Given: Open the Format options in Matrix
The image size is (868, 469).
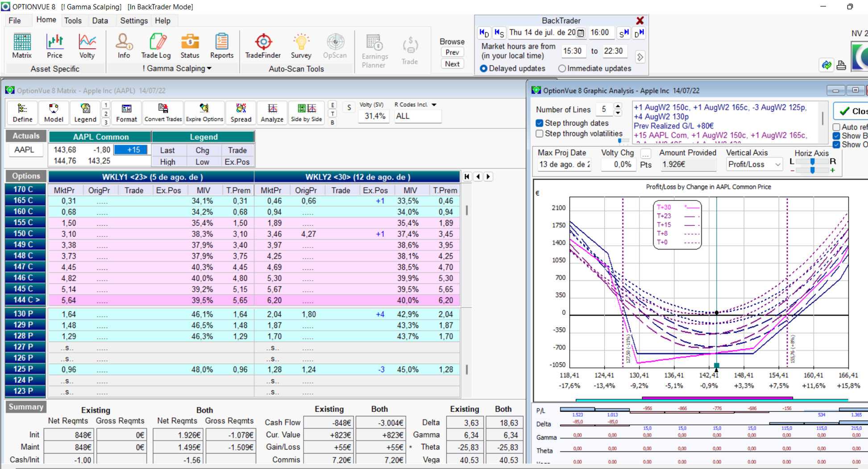Looking at the screenshot, I should pos(126,113).
